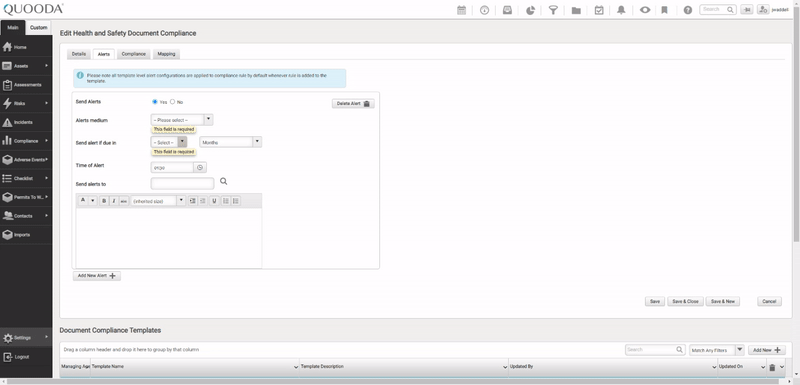800x385 pixels.
Task: Click Save & New button
Action: click(723, 301)
